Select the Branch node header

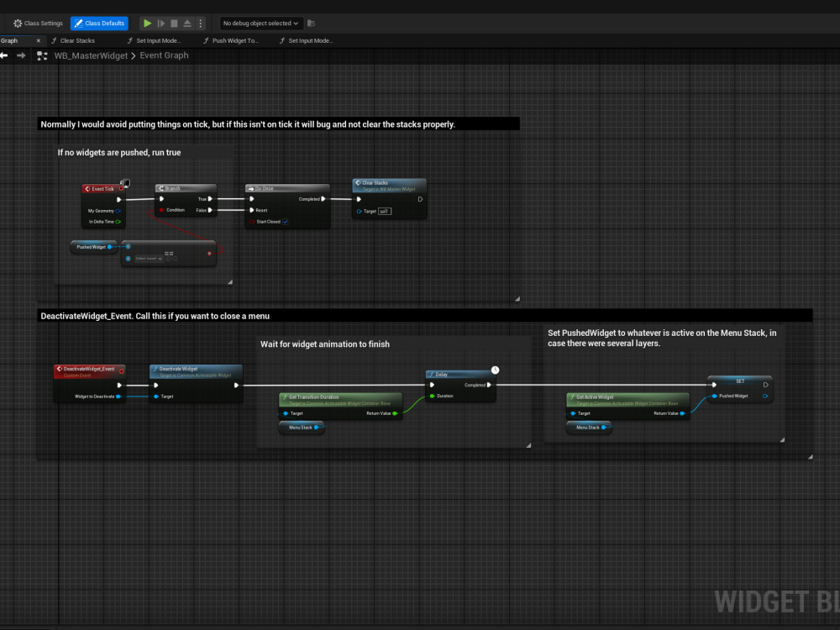tap(186, 188)
